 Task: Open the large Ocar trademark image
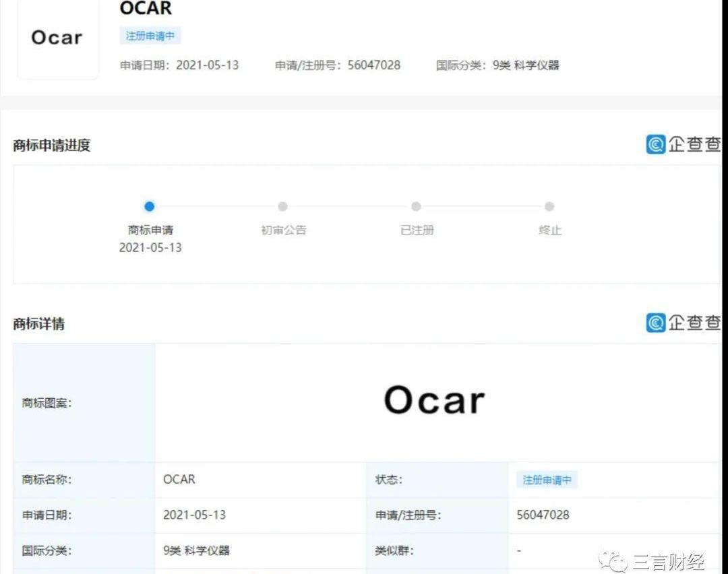pos(434,401)
